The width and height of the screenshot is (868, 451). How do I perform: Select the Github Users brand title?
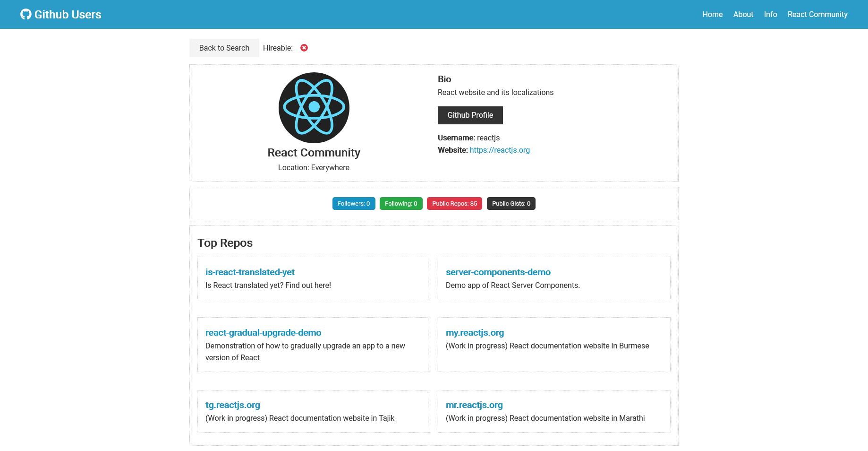tap(67, 14)
